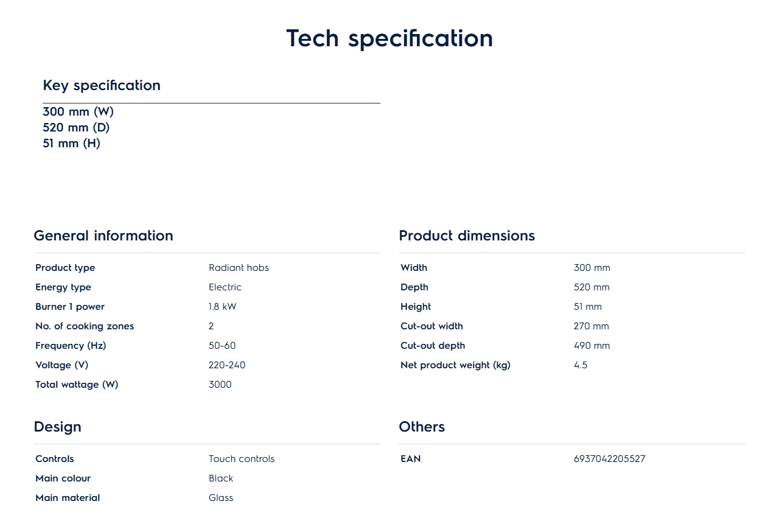The height and width of the screenshot is (532, 779).
Task: Select the Product dimensions section heading
Action: (x=467, y=236)
